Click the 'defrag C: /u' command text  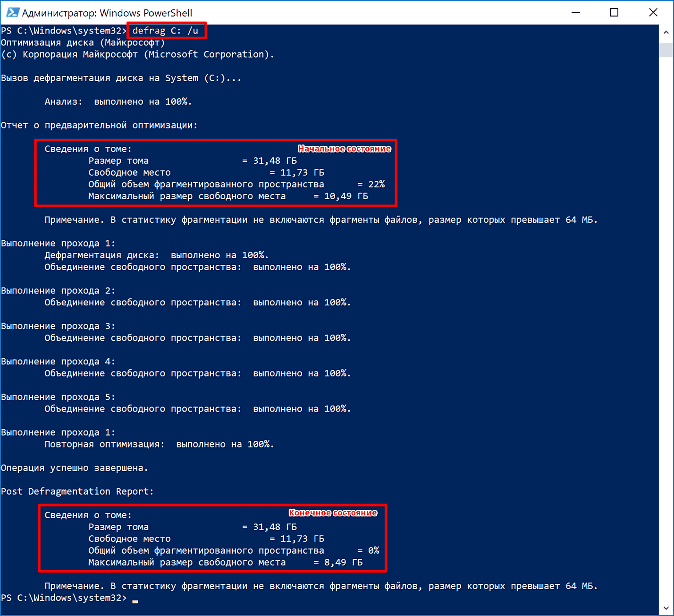165,31
